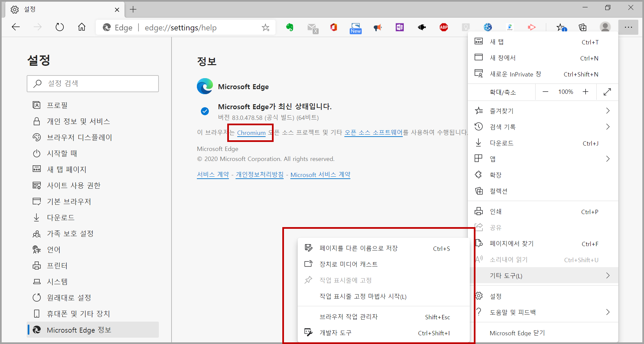Open 사이트 사용 권한 section
The image size is (644, 344).
pos(93,185)
